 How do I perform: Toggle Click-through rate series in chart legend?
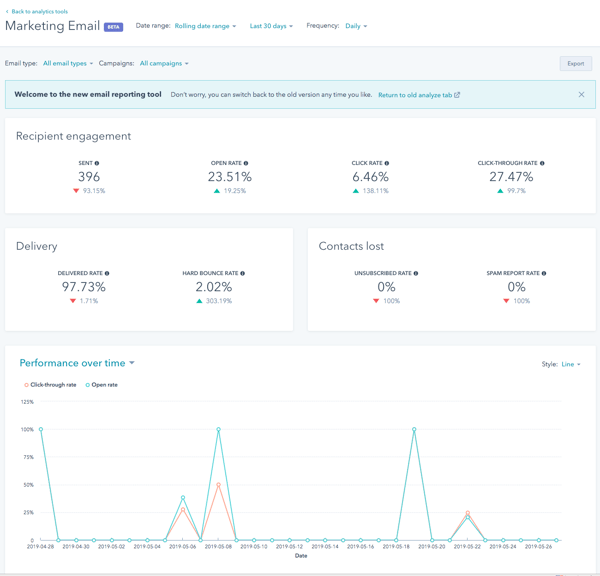(51, 385)
